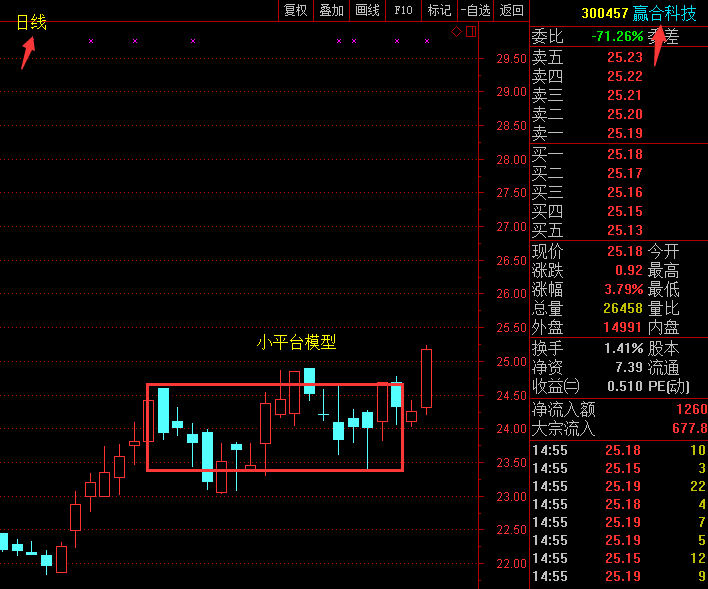
Task: Remove stock via -自选 button
Action: click(475, 10)
